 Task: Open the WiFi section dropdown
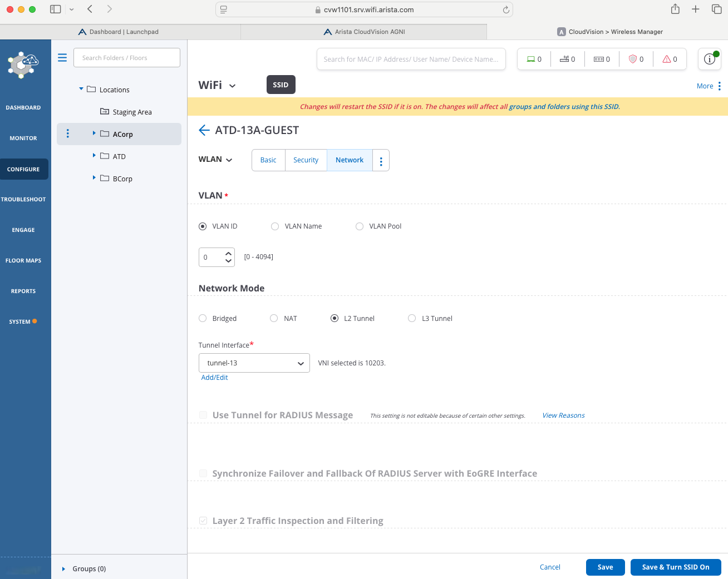click(x=232, y=86)
